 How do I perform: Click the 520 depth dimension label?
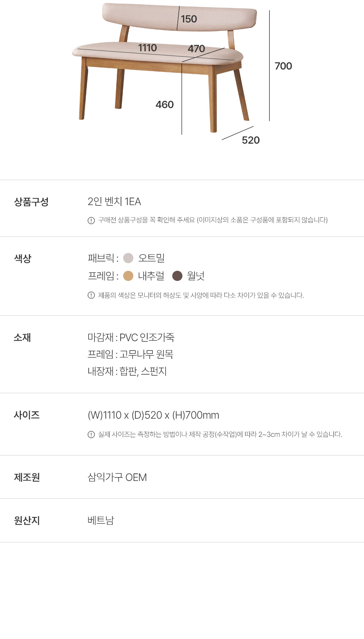click(251, 140)
